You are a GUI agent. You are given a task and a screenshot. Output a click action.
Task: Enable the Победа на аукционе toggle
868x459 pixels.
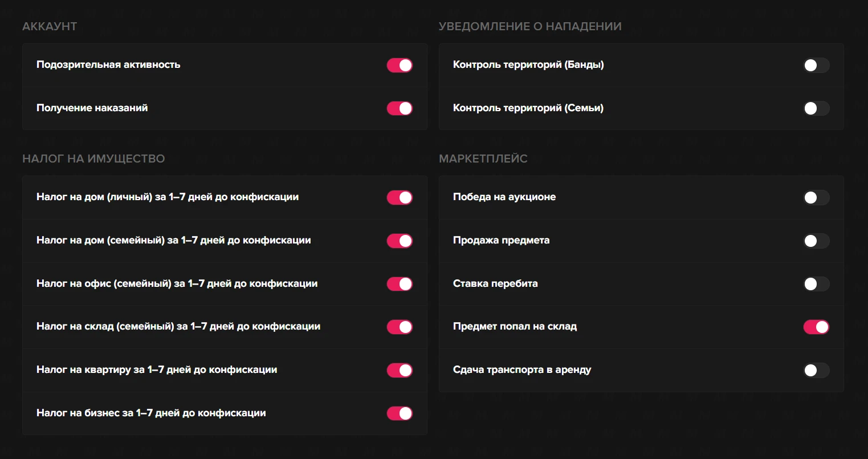pyautogui.click(x=816, y=197)
